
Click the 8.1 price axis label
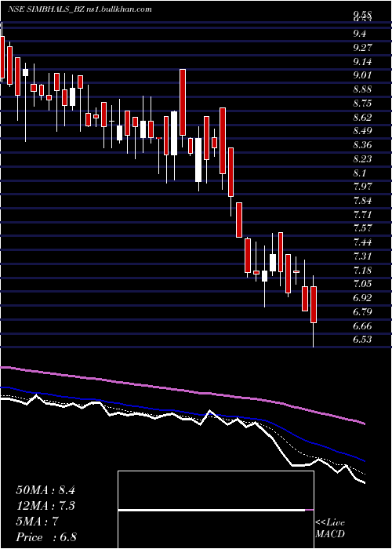pos(360,173)
